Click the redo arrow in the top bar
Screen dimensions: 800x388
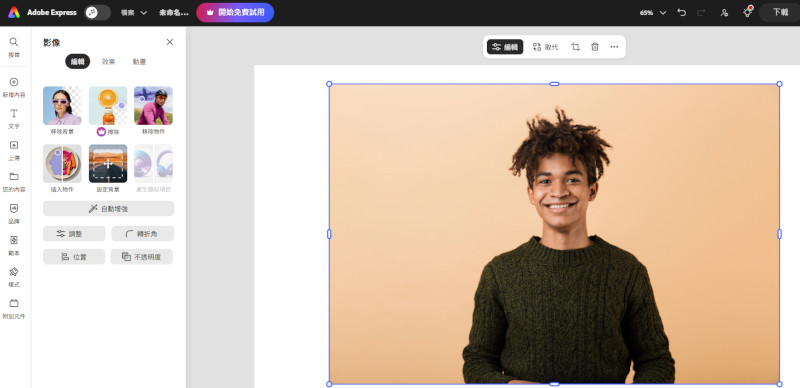[701, 12]
